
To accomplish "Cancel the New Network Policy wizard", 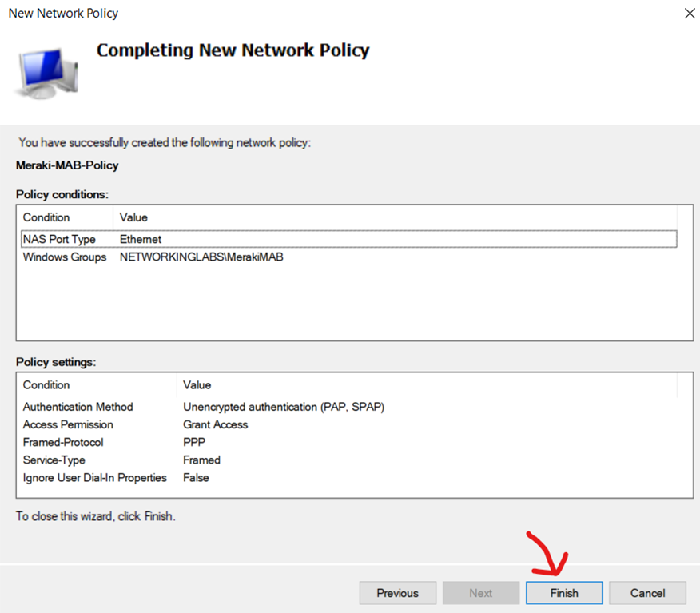I will (x=647, y=593).
